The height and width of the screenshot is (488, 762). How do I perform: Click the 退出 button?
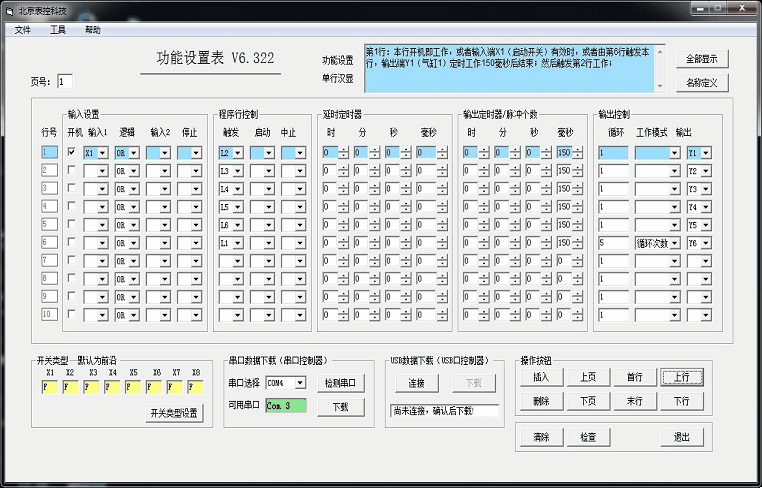click(682, 437)
